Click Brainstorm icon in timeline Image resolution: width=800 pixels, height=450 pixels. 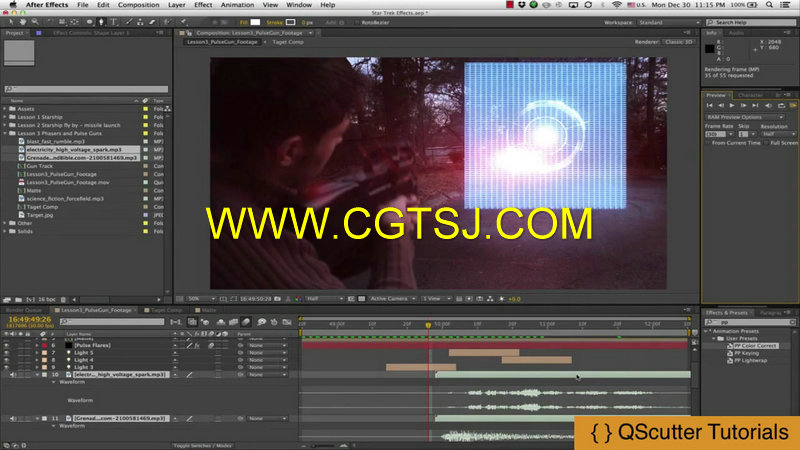261,322
